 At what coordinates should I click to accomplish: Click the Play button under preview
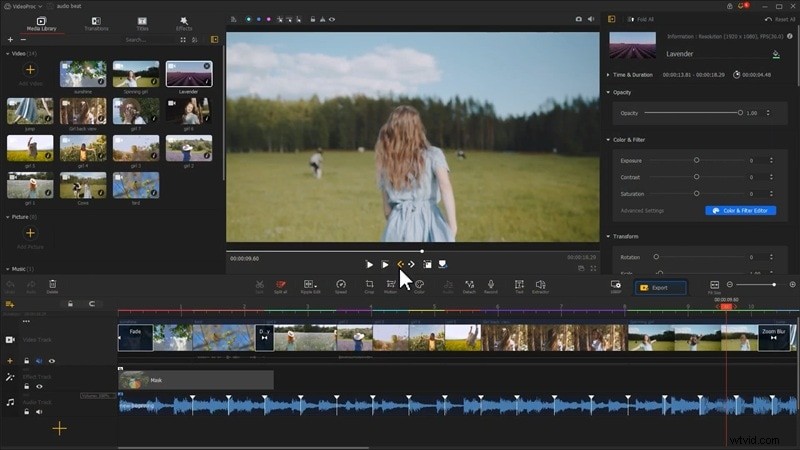coord(369,264)
